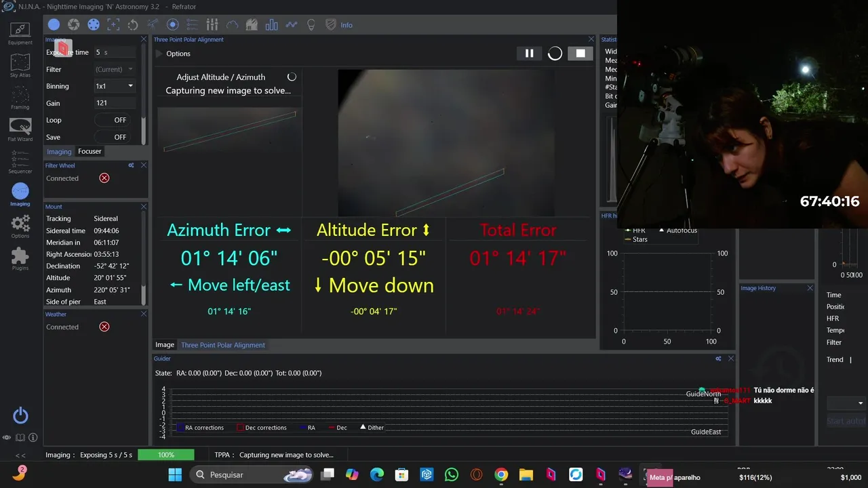Open the Options gear section

20,226
